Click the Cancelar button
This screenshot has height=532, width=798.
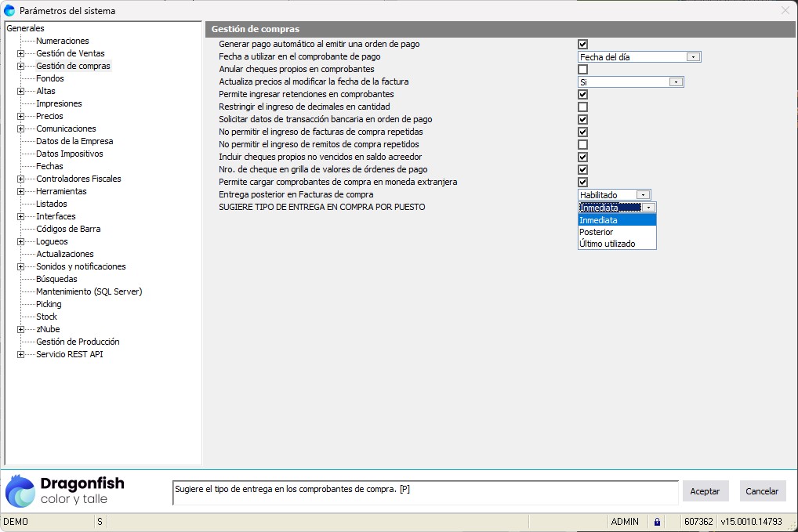coord(762,491)
